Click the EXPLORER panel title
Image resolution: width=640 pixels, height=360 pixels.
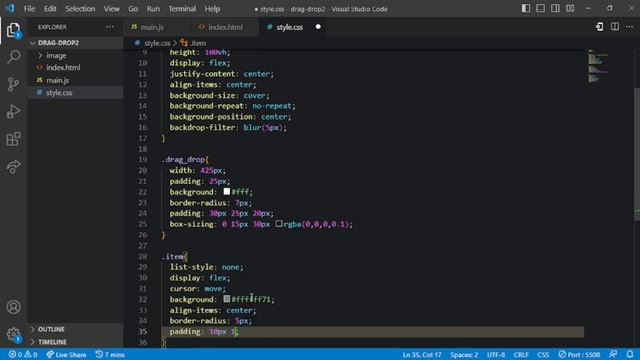coord(52,27)
